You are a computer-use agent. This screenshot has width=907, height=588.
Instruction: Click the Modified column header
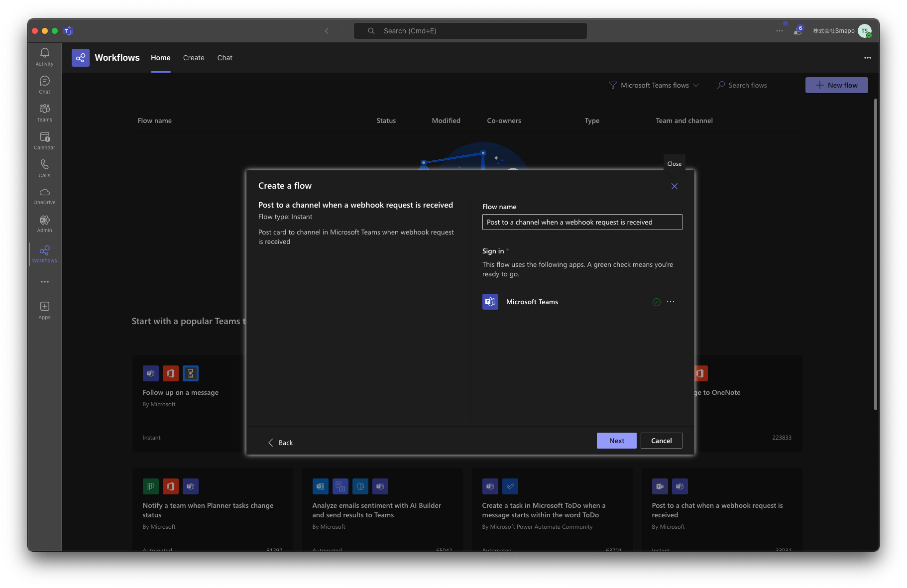click(x=446, y=120)
